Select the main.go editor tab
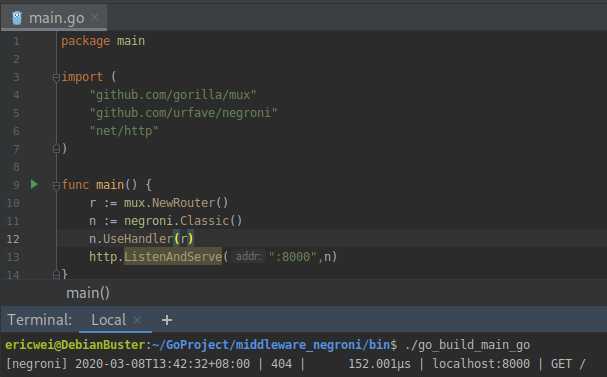Image resolution: width=607 pixels, height=377 pixels. coord(54,18)
